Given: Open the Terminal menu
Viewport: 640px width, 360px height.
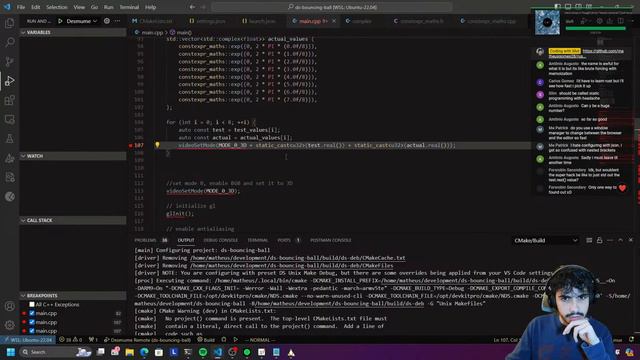Looking at the screenshot, I should pos(129,7).
